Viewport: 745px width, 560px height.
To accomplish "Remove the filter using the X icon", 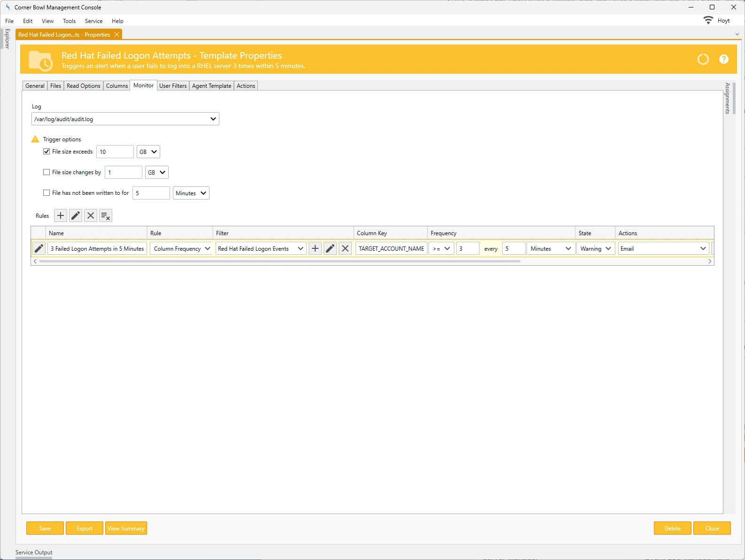I will [x=345, y=248].
